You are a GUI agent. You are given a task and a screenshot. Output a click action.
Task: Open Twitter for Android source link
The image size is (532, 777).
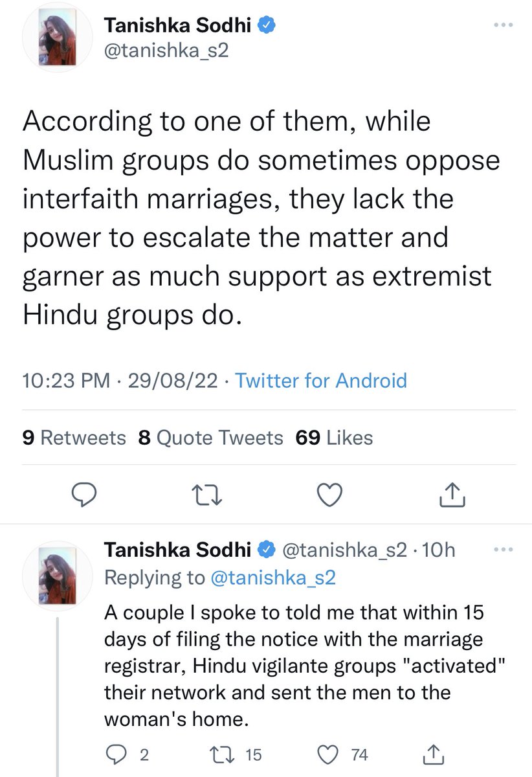coord(321,380)
